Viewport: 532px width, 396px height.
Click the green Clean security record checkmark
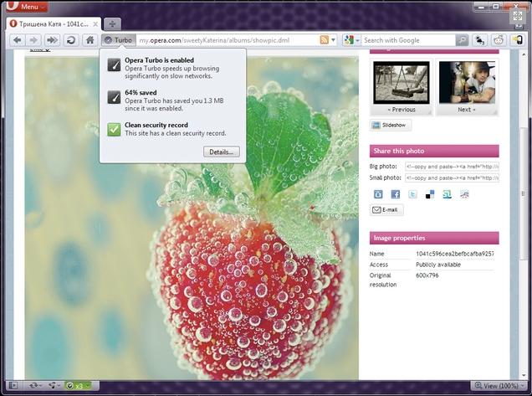[x=114, y=130]
